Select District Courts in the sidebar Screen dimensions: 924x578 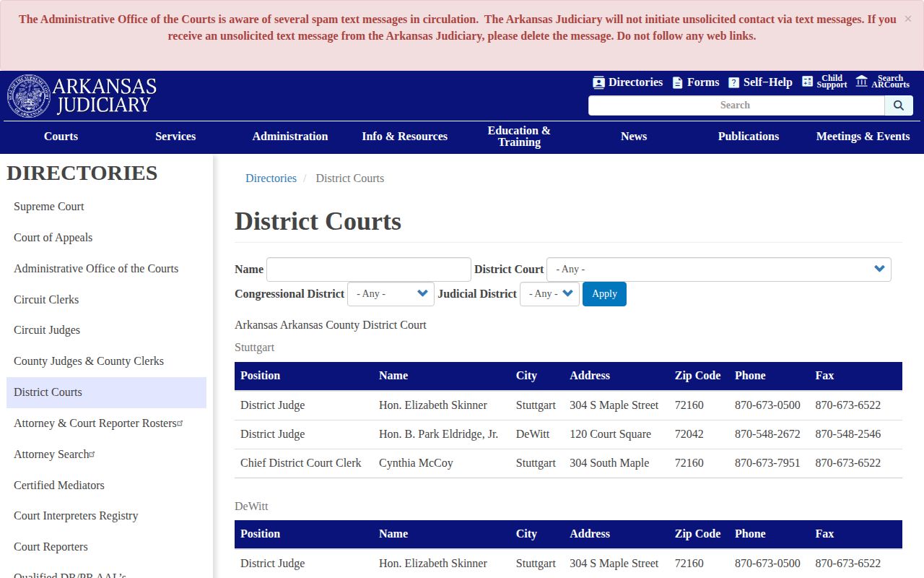tap(106, 392)
